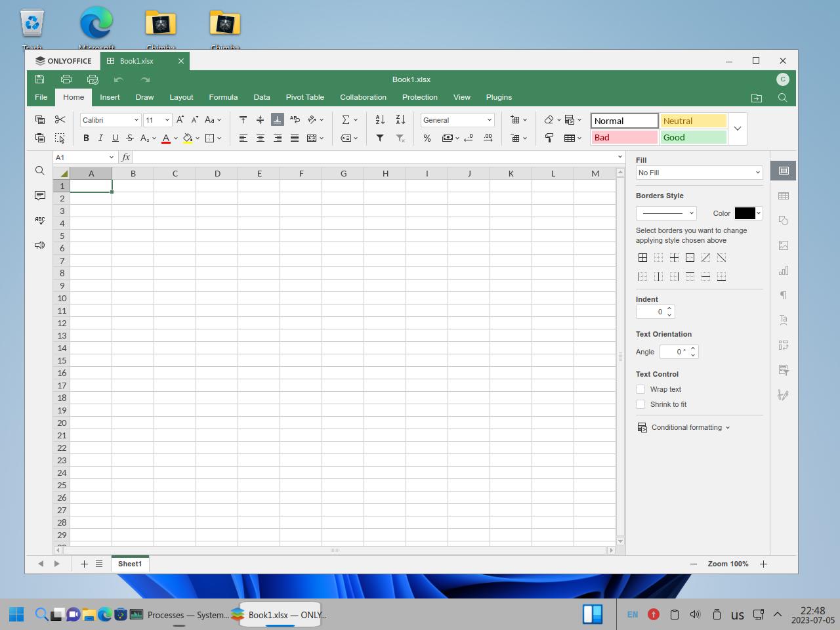Screen dimensions: 840x630
Task: Check the Shrink to fit option
Action: 640,404
